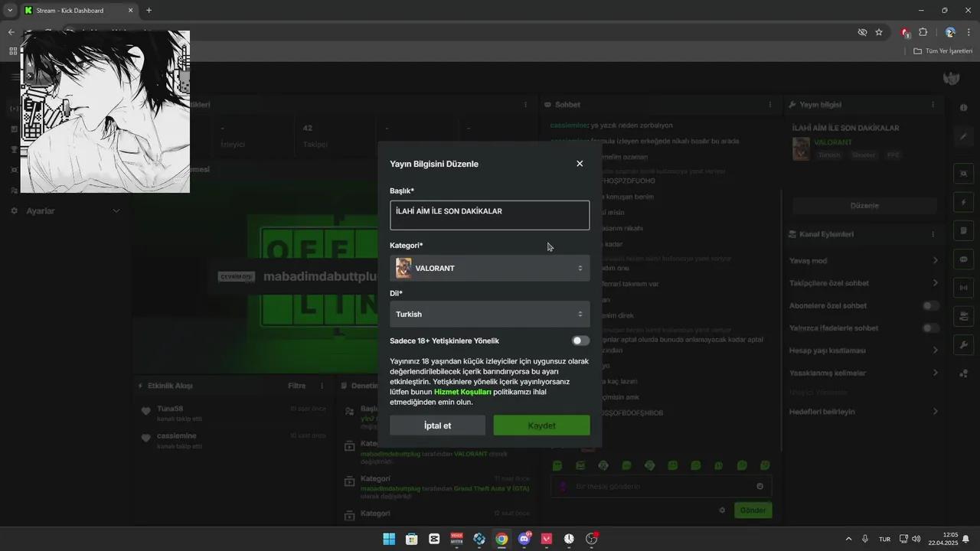
Task: Click the İptal et button
Action: tap(437, 425)
